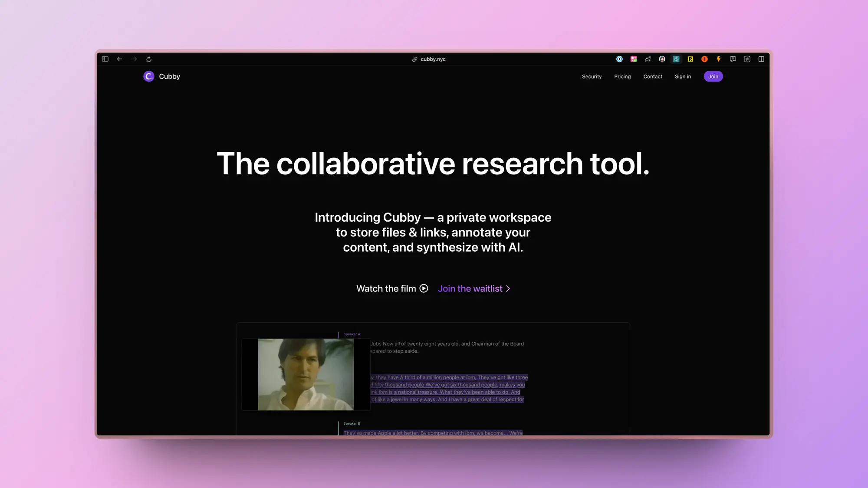The image size is (868, 488).
Task: Open the avatar face extension icon
Action: [x=662, y=59]
